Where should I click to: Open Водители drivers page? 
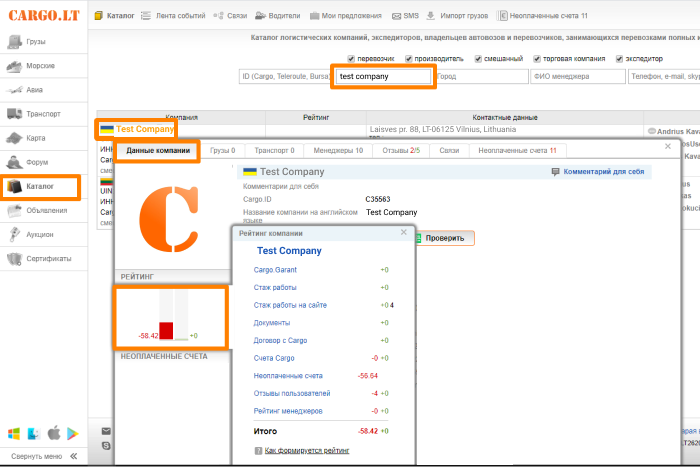278,16
